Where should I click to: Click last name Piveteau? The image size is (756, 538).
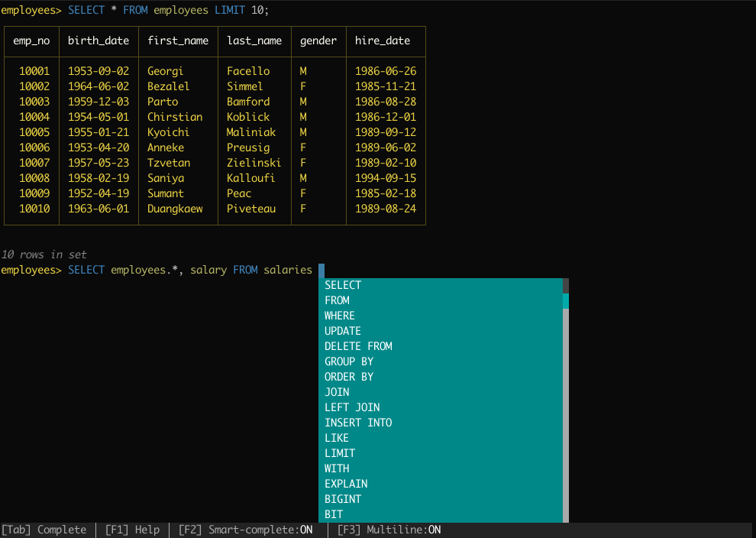251,209
